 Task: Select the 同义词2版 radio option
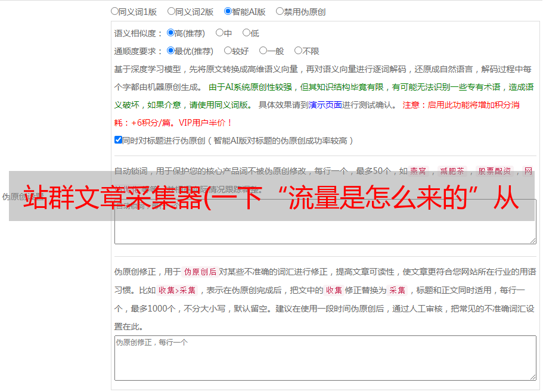171,11
